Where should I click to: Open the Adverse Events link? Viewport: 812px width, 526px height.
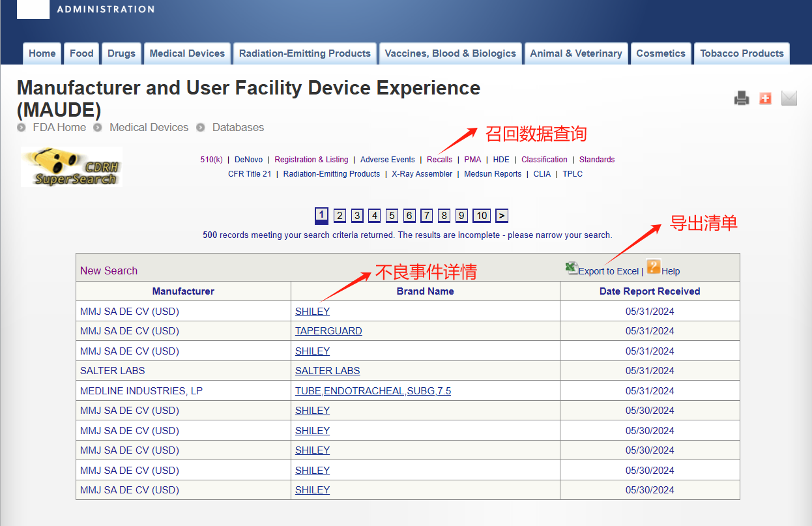pos(388,160)
